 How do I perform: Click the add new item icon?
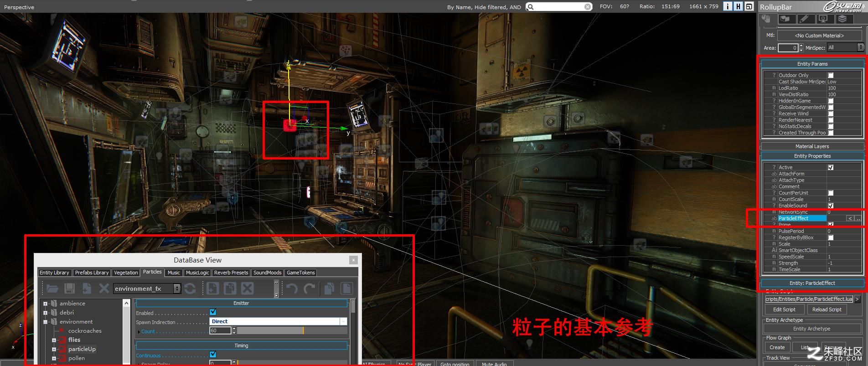pyautogui.click(x=213, y=288)
